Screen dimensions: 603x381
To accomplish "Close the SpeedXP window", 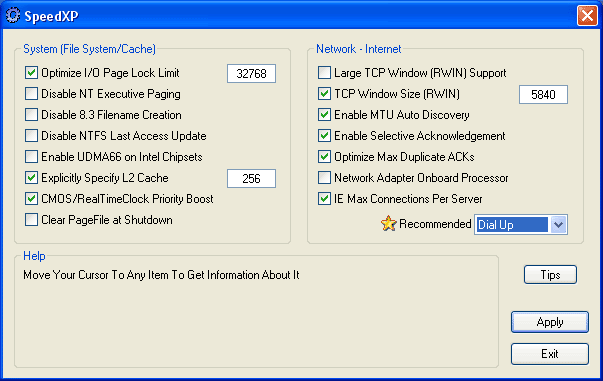I will pyautogui.click(x=587, y=16).
